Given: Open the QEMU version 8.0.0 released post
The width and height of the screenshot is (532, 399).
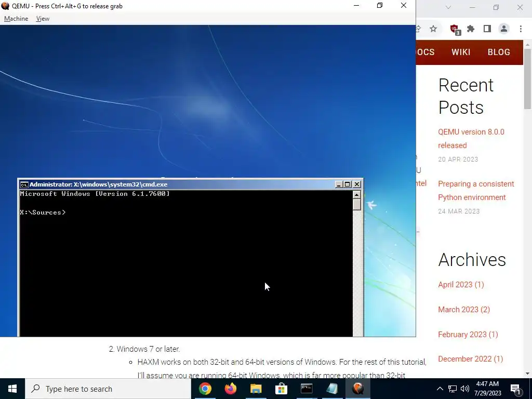Looking at the screenshot, I should pyautogui.click(x=471, y=138).
